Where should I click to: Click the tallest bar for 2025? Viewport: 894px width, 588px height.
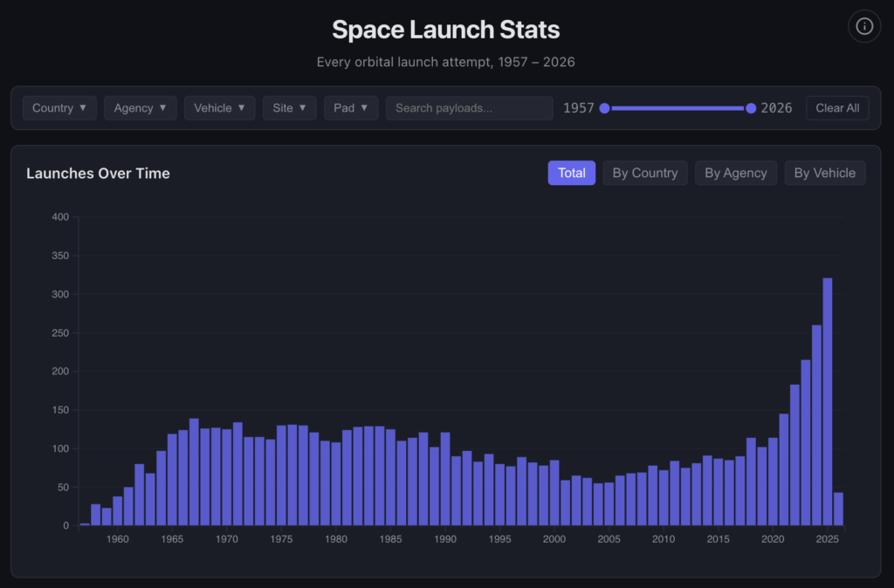tap(828, 401)
